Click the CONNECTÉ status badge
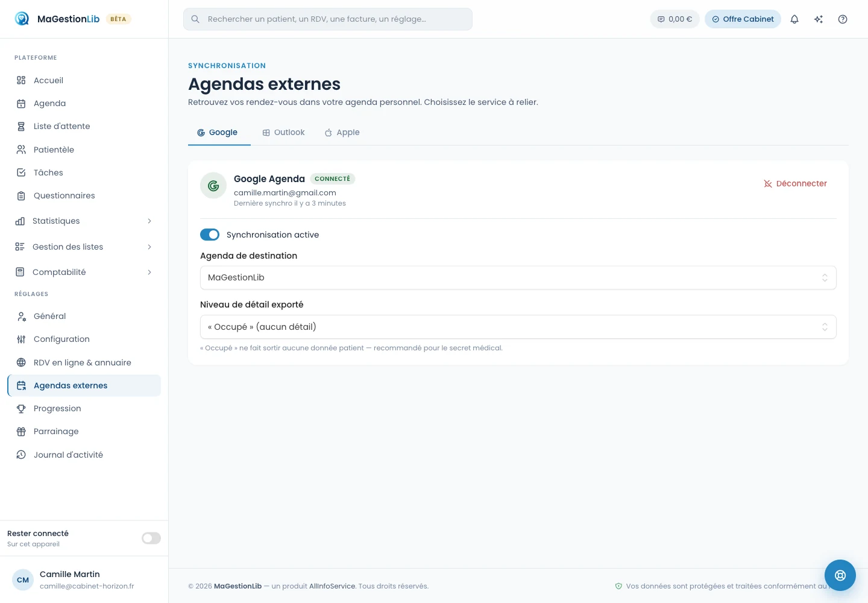The width and height of the screenshot is (868, 603). coord(332,179)
